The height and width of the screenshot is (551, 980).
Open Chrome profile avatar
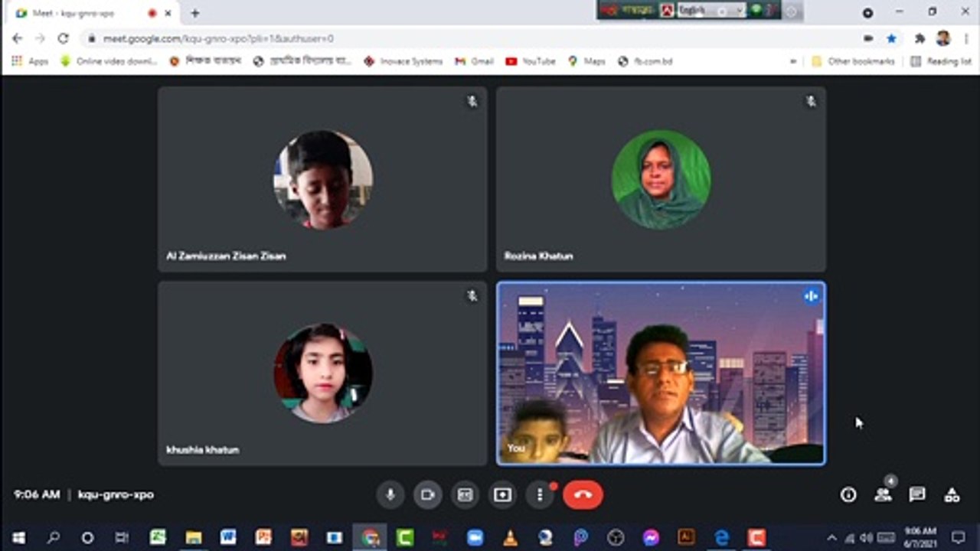tap(942, 38)
